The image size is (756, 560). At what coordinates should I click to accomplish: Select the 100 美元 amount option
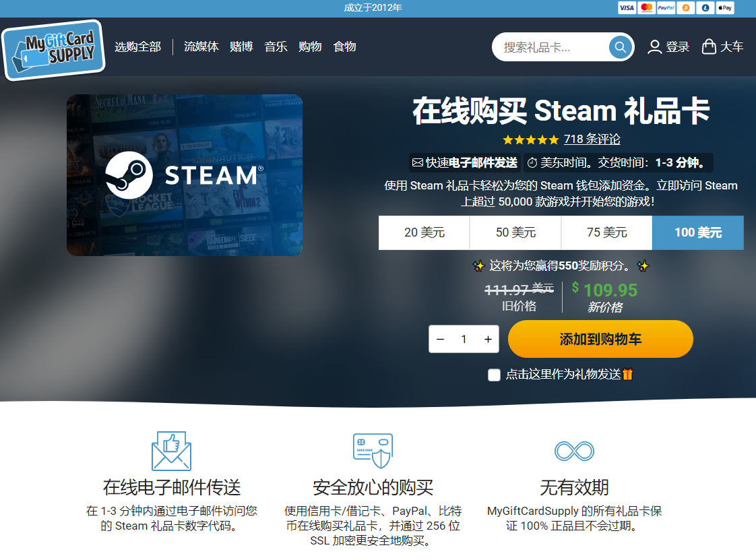[698, 232]
